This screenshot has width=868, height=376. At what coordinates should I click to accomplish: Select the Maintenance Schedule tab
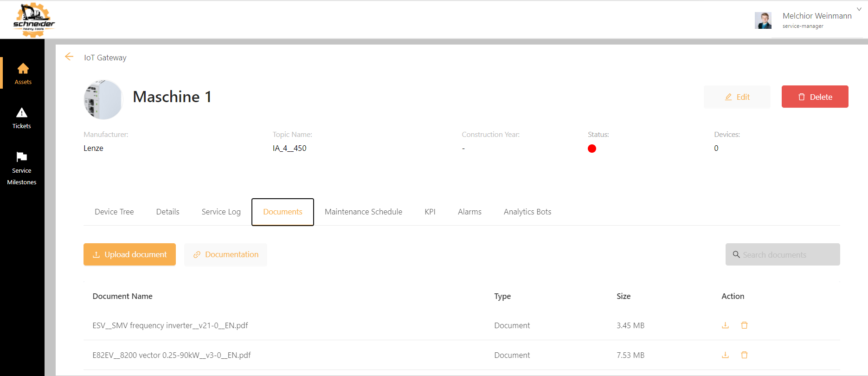point(363,212)
